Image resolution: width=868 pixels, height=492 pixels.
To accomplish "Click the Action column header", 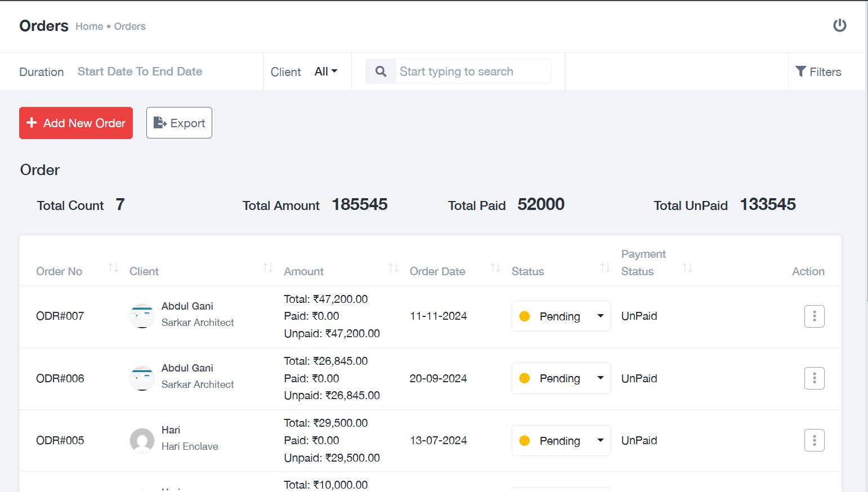I will [808, 271].
